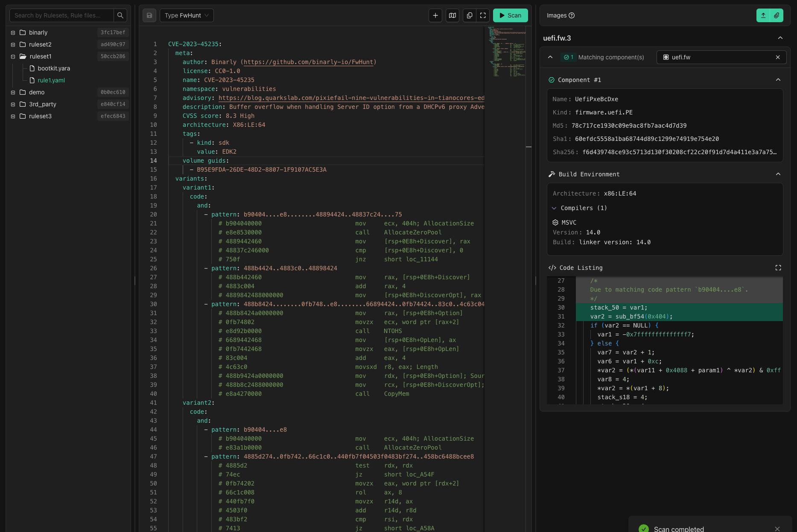Open the FwHunt GitHub link

coord(308,62)
